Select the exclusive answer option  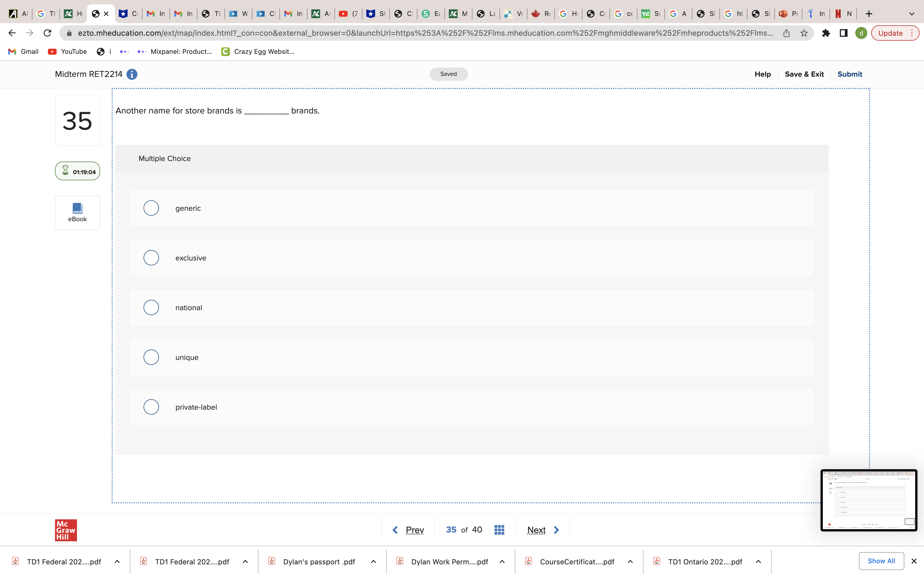click(151, 258)
